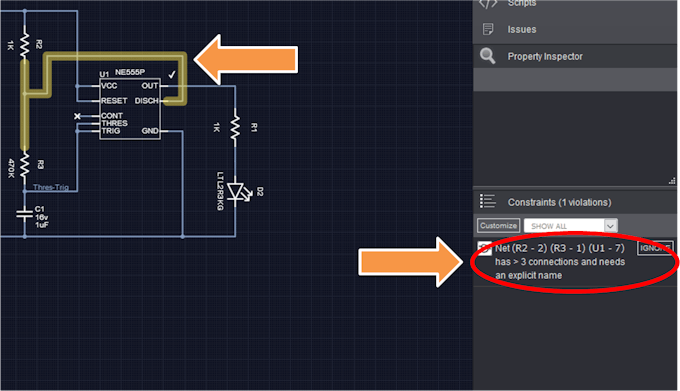Click the NE555P chip body U1
Viewport: 680px width, 391px height.
coord(130,109)
